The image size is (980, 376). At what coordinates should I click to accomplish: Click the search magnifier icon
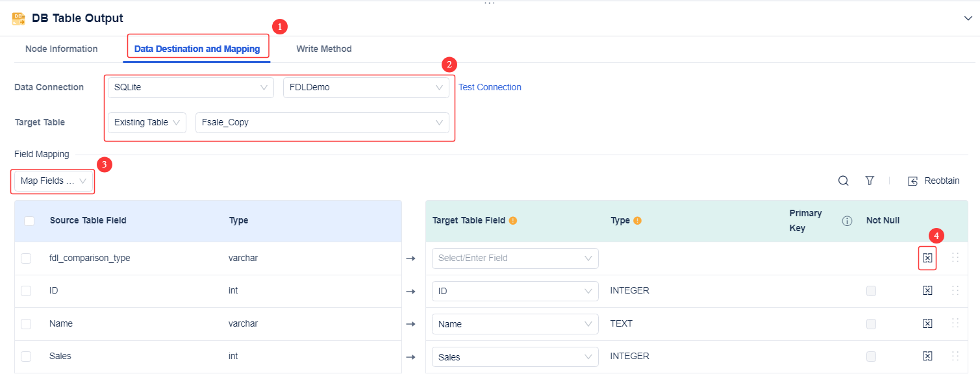coord(844,181)
